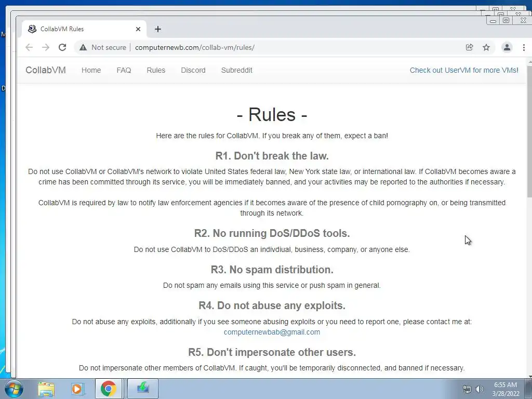Image resolution: width=532 pixels, height=399 pixels.
Task: Click the Chrome taskbar icon
Action: coord(108,389)
